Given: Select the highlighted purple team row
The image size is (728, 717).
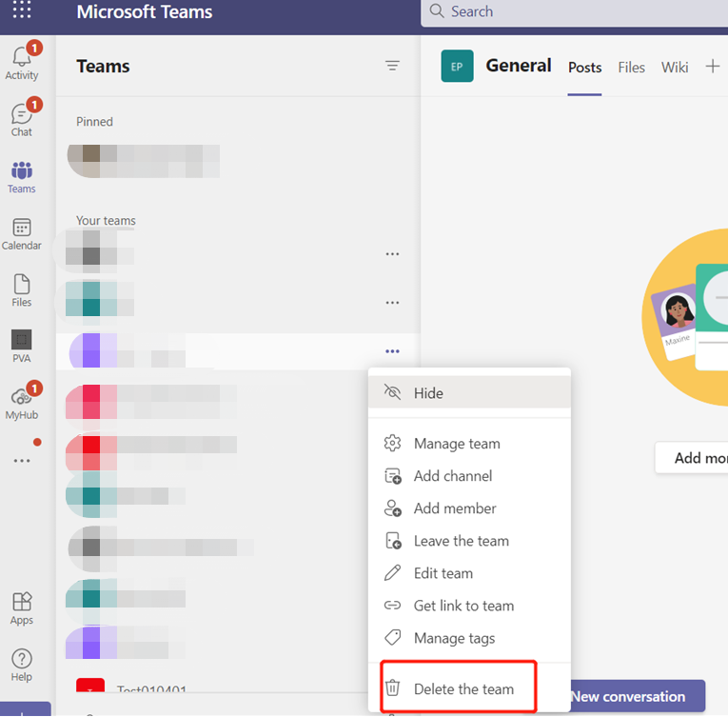Looking at the screenshot, I should click(238, 351).
